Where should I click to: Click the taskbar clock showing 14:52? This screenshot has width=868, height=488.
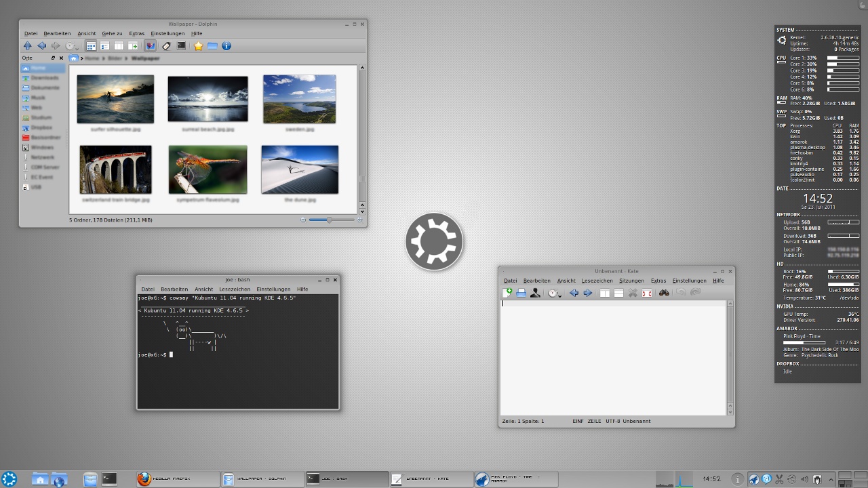click(711, 479)
